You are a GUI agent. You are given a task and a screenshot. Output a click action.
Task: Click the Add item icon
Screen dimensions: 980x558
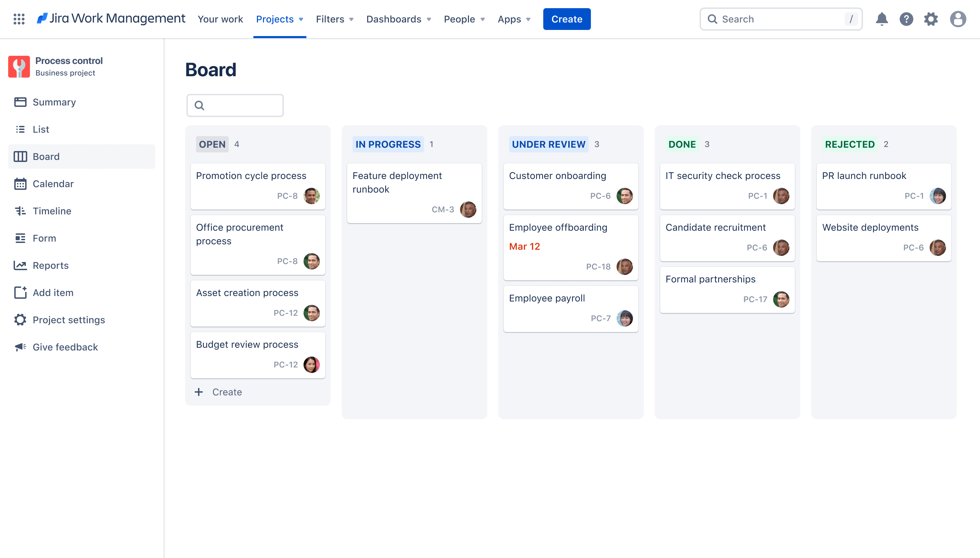click(x=19, y=292)
